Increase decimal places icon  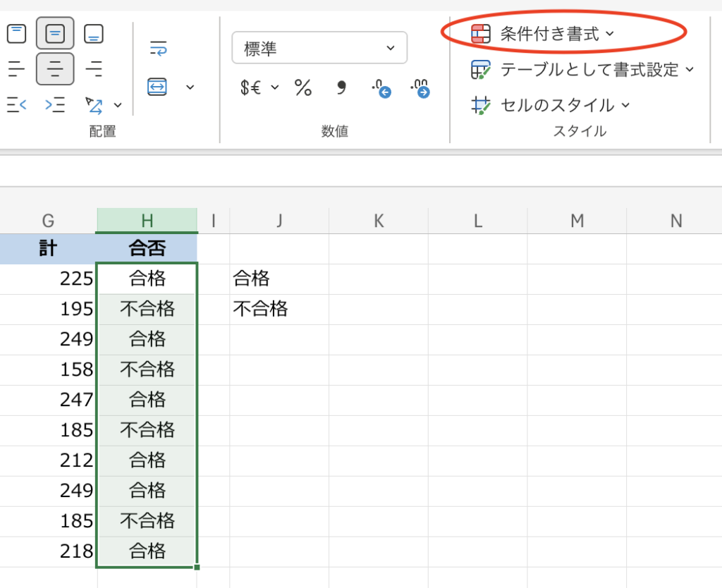[381, 88]
